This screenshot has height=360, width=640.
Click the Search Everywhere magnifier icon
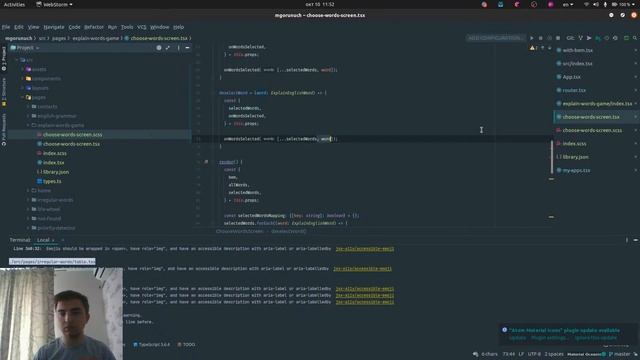[635, 38]
